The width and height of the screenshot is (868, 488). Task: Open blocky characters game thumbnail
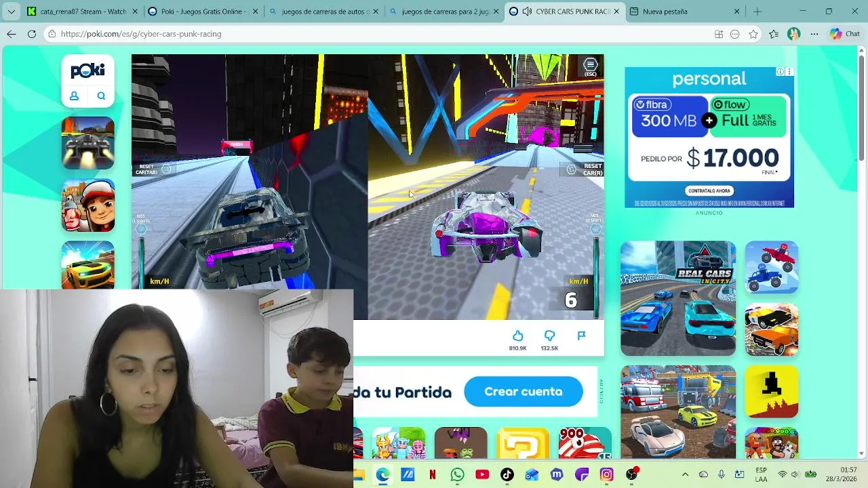(x=398, y=443)
